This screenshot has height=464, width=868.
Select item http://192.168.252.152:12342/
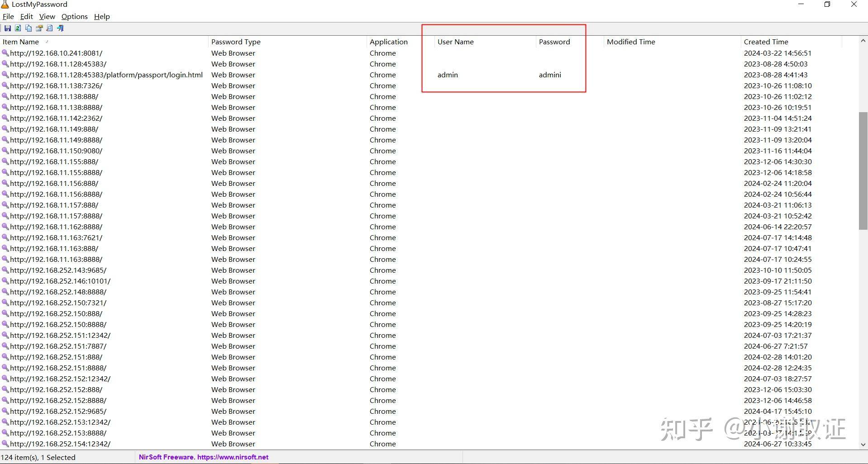click(x=60, y=379)
